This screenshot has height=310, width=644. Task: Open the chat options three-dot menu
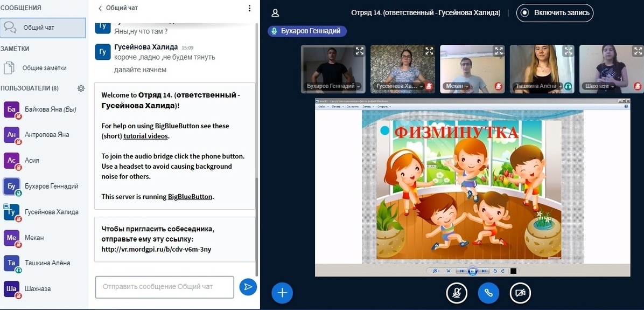[x=249, y=8]
